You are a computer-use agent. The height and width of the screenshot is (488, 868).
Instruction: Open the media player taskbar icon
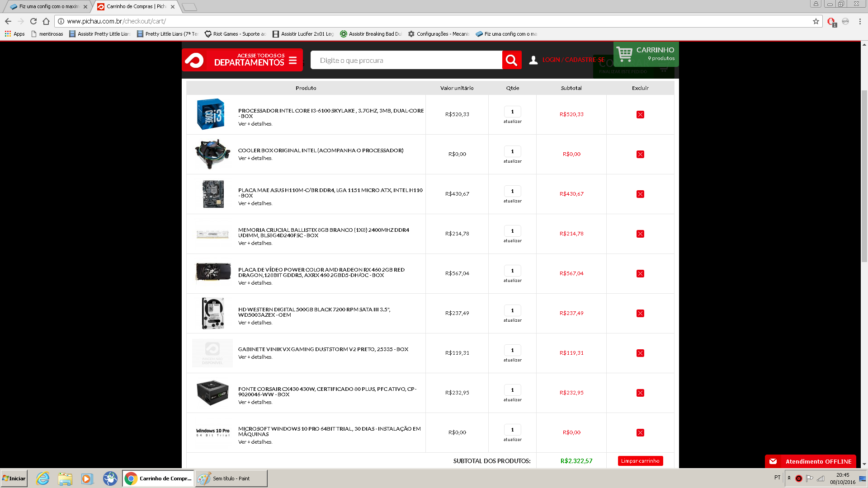[x=87, y=479]
